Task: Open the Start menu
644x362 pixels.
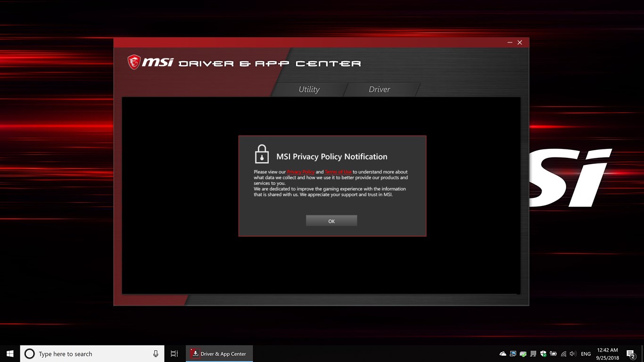Action: pos(9,354)
